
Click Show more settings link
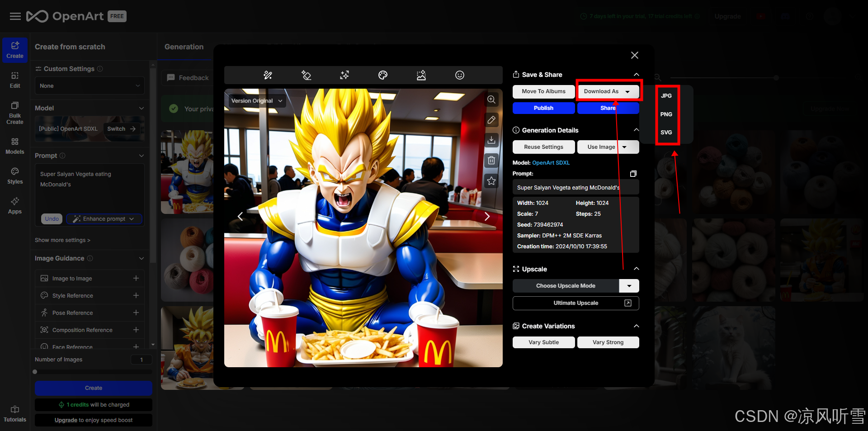click(62, 240)
